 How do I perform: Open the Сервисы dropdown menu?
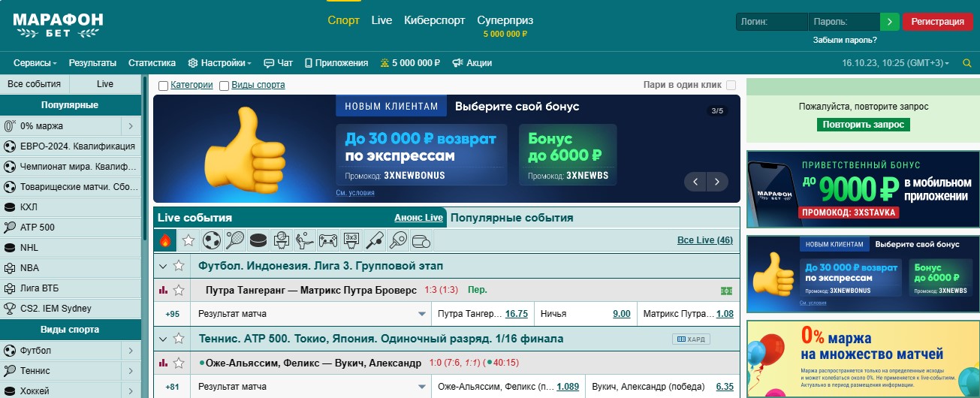point(35,63)
